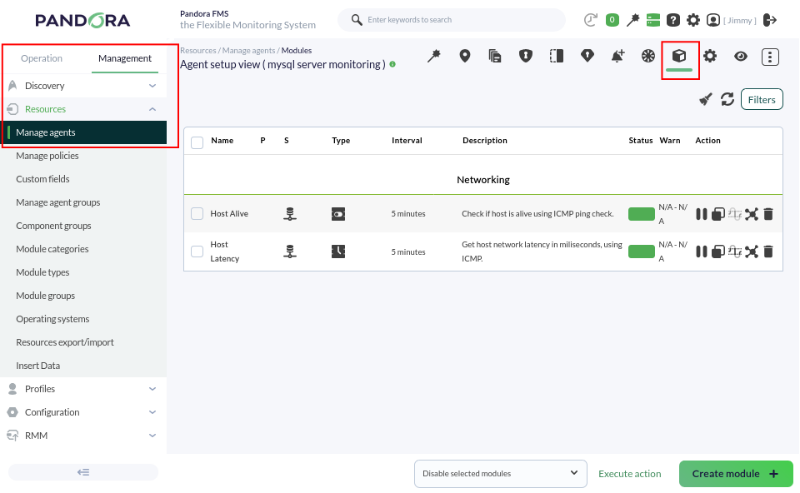Image resolution: width=800 pixels, height=493 pixels.
Task: Open the alerts bell icon
Action: point(618,56)
